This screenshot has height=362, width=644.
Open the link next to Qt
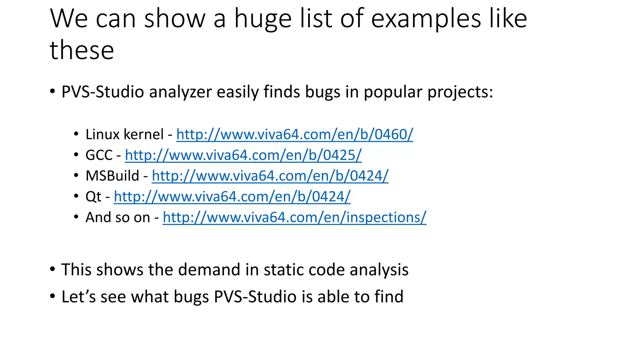pos(232,197)
